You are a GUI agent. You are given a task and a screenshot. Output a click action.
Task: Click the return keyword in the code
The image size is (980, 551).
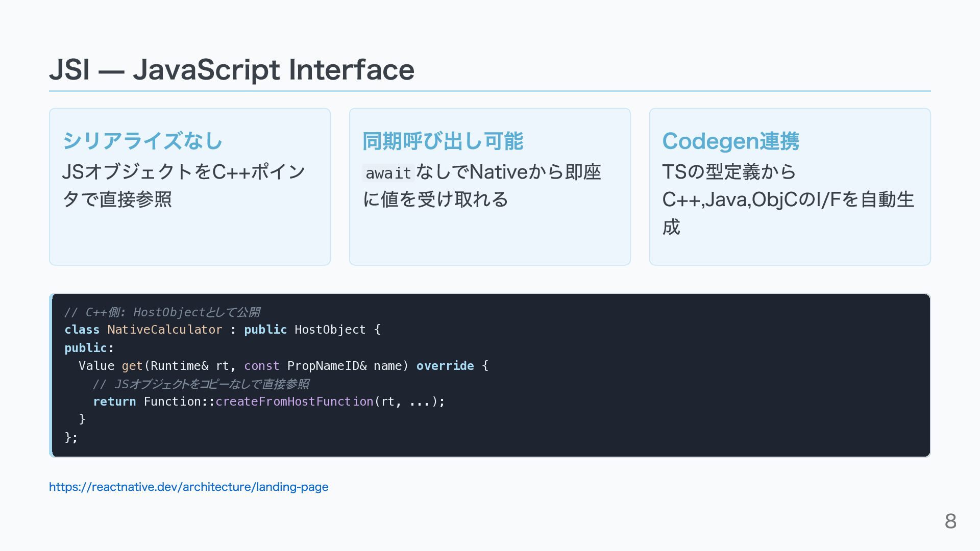coord(114,402)
